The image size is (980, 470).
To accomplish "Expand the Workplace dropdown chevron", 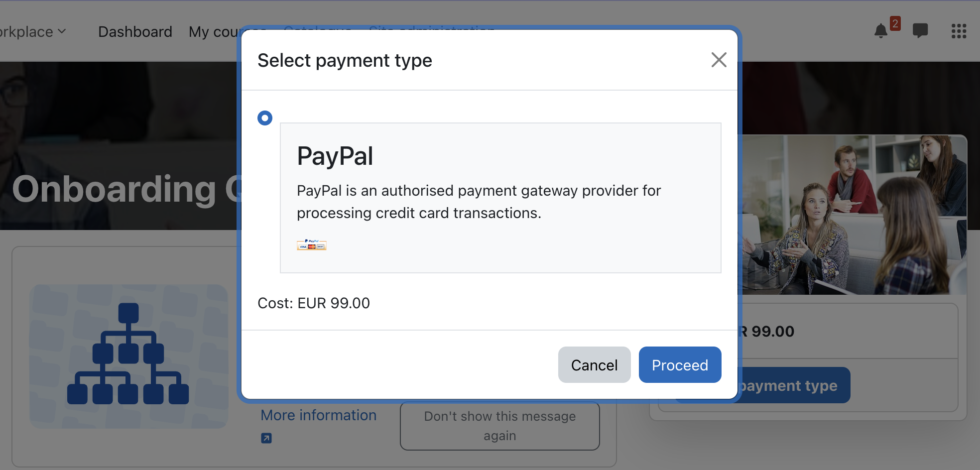I will pyautogui.click(x=62, y=31).
